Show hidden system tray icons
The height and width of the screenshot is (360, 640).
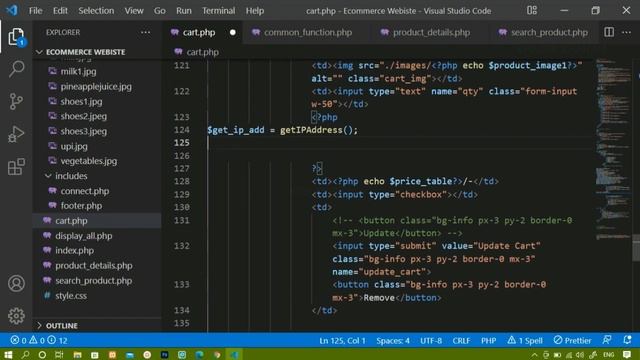(x=534, y=355)
